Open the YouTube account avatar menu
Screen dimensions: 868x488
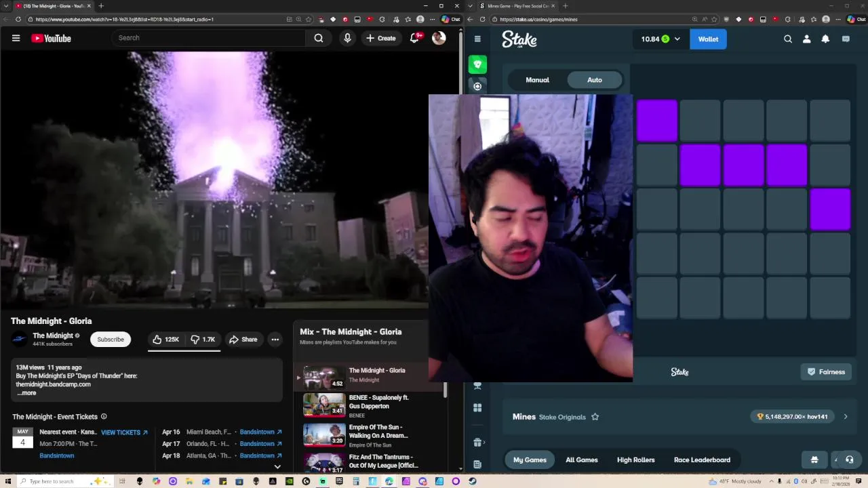click(x=439, y=38)
